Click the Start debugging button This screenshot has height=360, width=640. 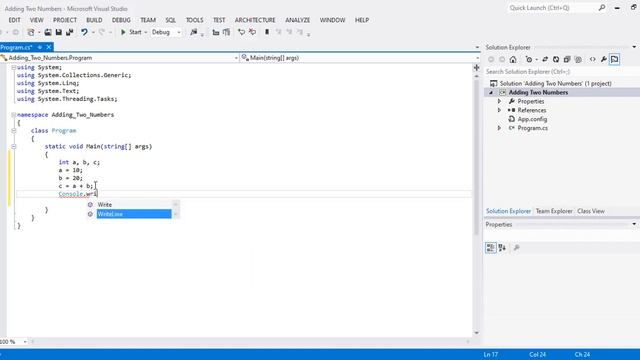(131, 32)
